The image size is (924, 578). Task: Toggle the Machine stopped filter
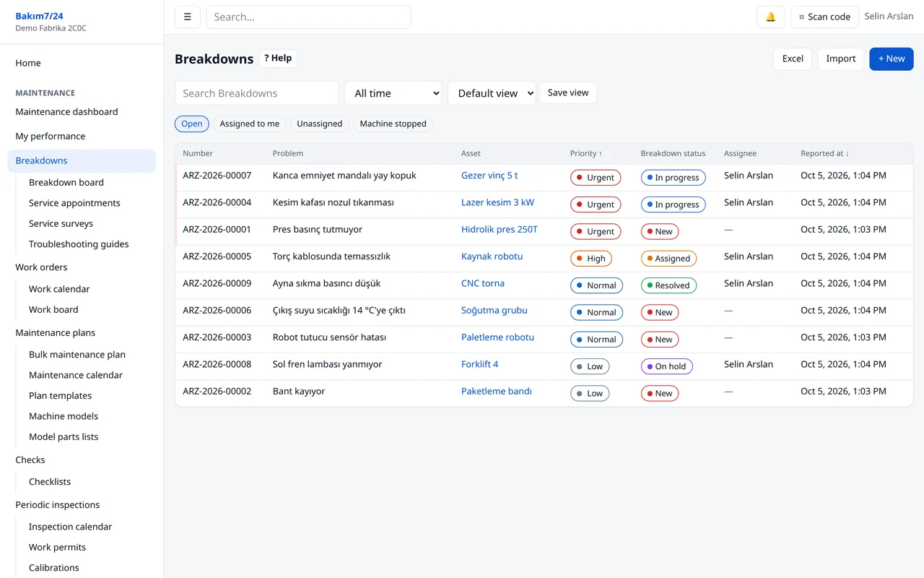pos(393,124)
